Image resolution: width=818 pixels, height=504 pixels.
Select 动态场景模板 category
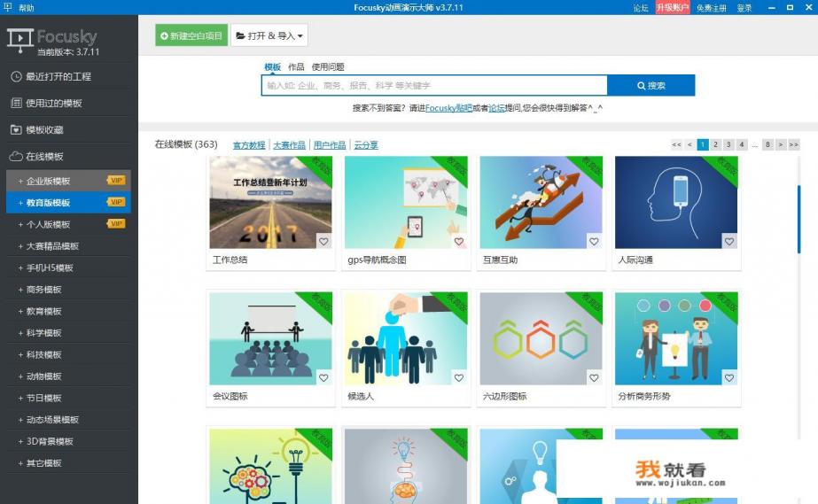point(68,420)
